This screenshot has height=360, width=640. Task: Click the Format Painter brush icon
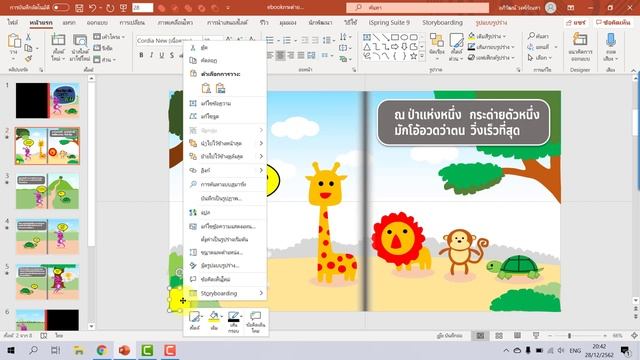click(28, 59)
